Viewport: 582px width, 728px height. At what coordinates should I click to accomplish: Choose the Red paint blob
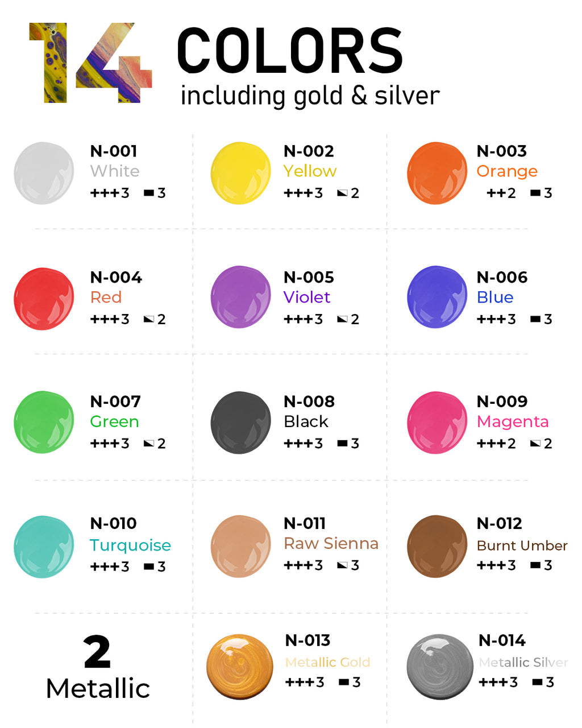coord(44,299)
